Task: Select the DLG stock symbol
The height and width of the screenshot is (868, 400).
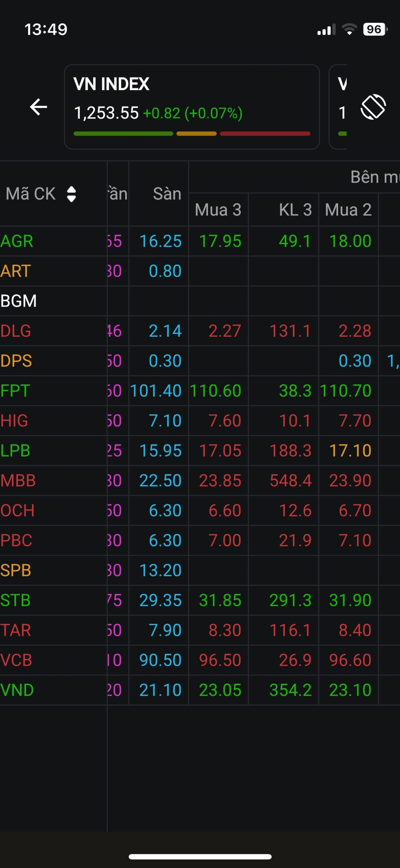Action: click(16, 331)
